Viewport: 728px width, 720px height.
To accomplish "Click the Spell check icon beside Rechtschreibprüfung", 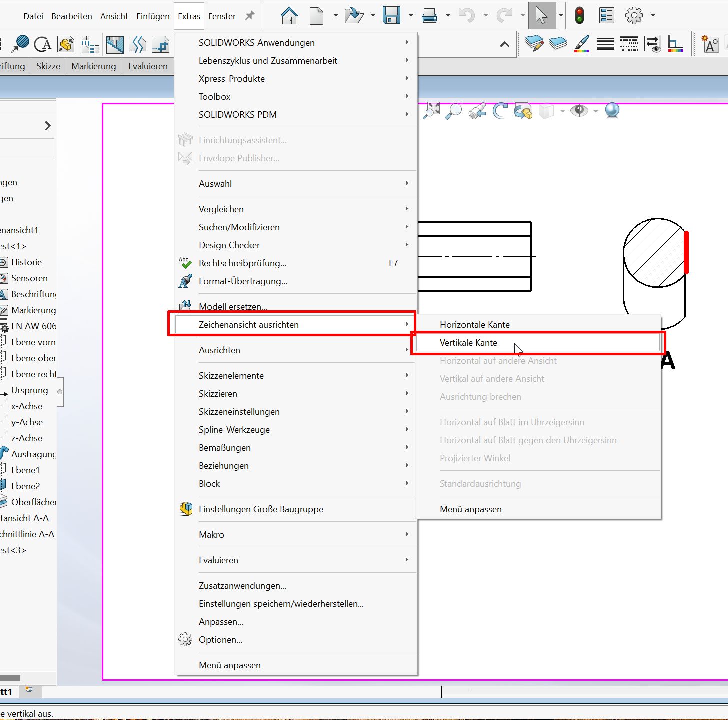I will (x=185, y=263).
